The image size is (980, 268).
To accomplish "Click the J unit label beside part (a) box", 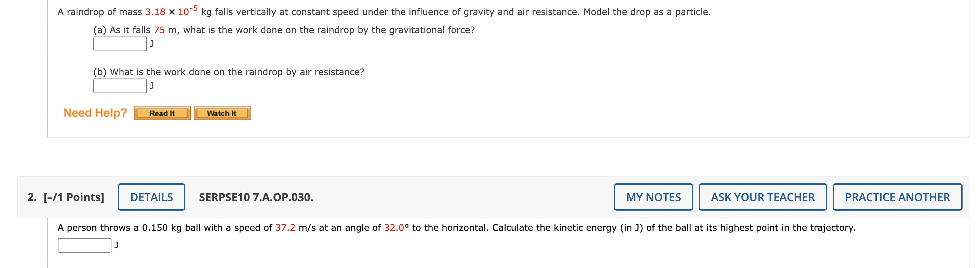I will pos(151,43).
